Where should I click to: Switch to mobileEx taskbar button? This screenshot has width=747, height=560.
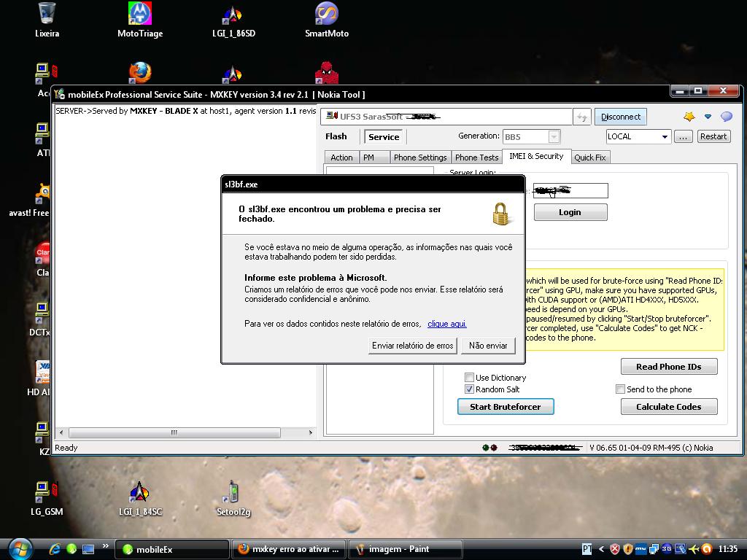[x=172, y=549]
